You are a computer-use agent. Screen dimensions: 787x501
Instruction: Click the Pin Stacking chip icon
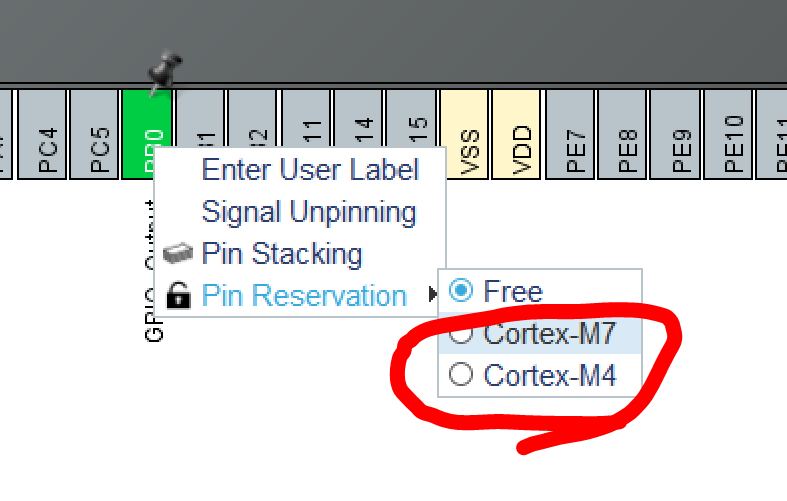pos(178,254)
